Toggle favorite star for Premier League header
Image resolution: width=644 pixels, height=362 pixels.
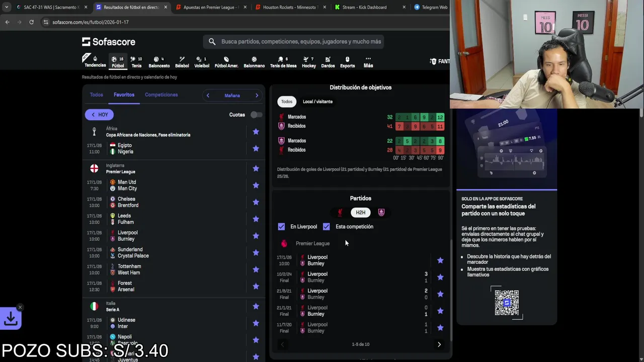[x=256, y=168]
